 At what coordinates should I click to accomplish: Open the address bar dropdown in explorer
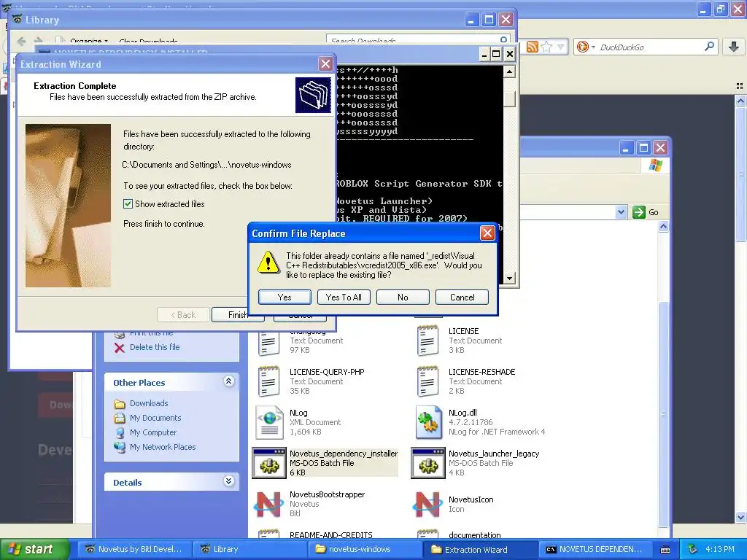[621, 212]
